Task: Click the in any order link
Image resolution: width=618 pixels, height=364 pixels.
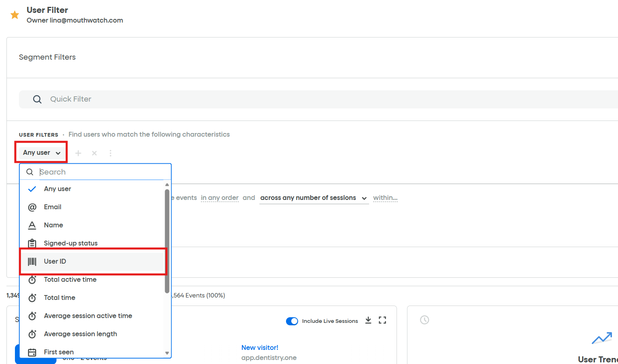Action: click(220, 198)
